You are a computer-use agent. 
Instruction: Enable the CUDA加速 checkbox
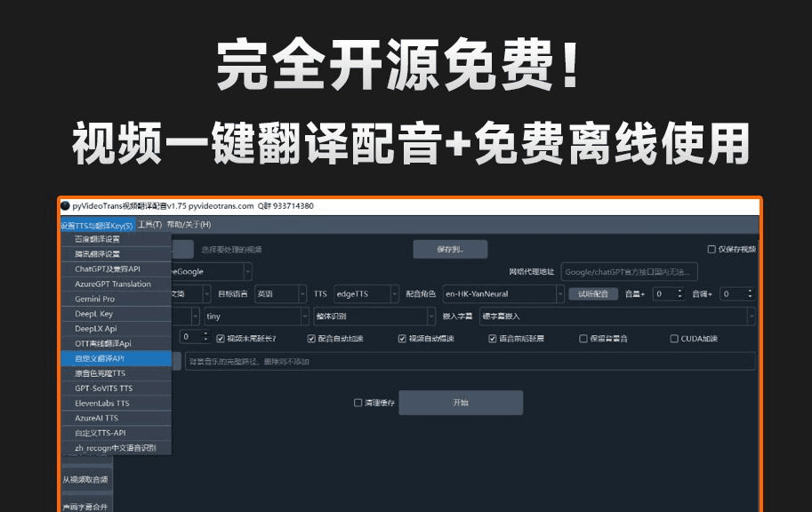click(673, 338)
